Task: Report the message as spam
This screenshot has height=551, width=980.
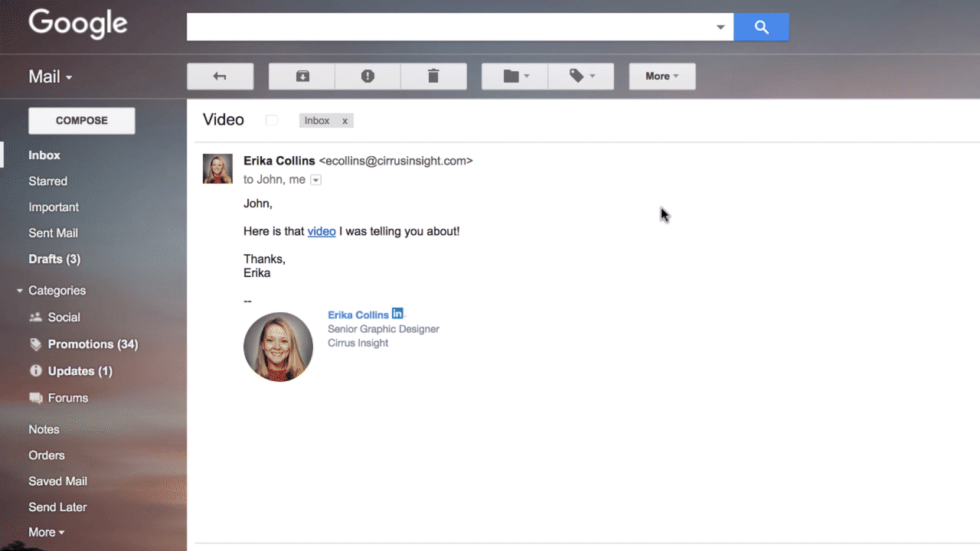Action: pos(367,76)
